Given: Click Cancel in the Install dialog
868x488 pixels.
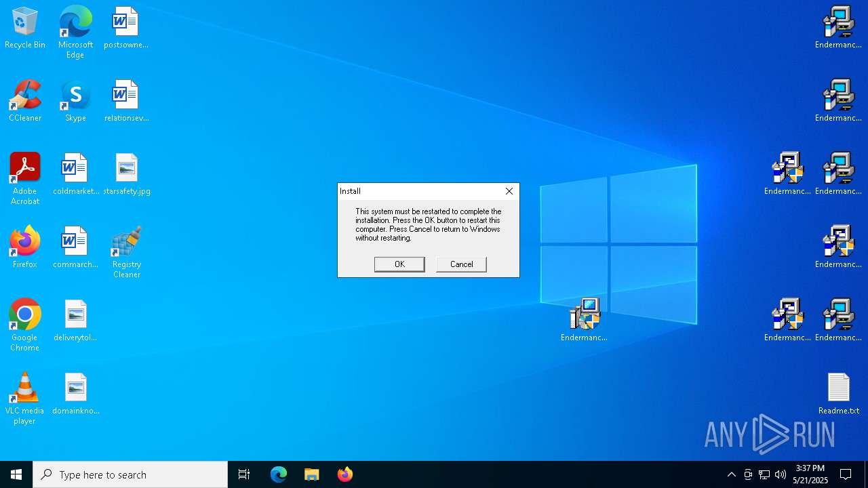Looking at the screenshot, I should pos(461,264).
